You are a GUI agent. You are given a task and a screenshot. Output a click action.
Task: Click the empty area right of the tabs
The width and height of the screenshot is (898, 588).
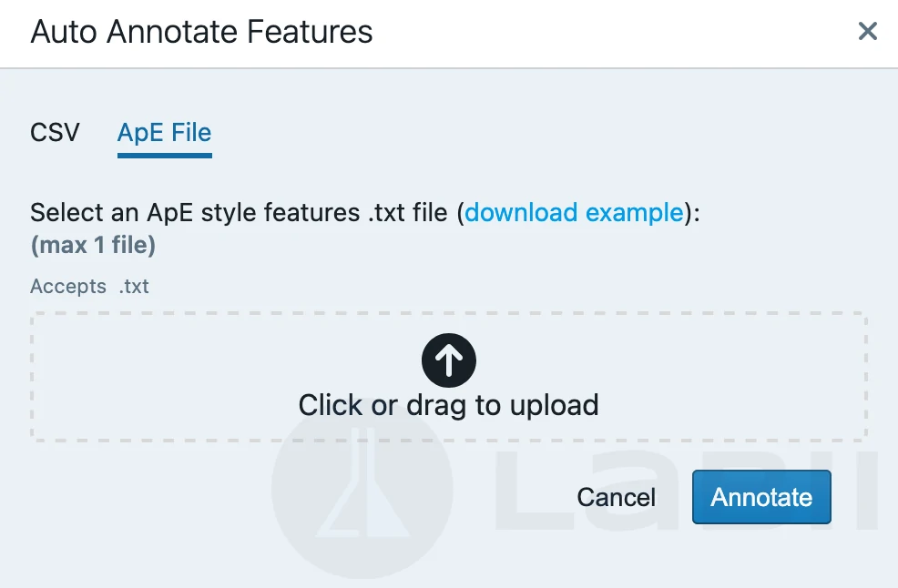point(546,133)
